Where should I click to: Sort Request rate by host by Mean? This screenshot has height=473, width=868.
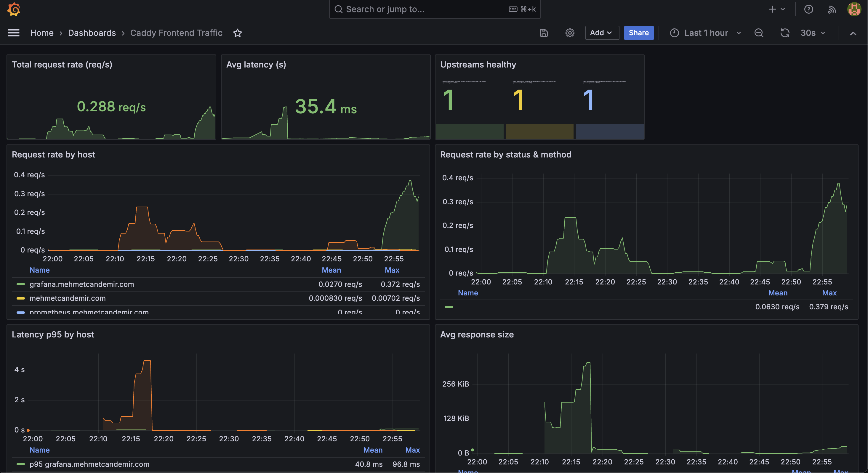pos(331,270)
